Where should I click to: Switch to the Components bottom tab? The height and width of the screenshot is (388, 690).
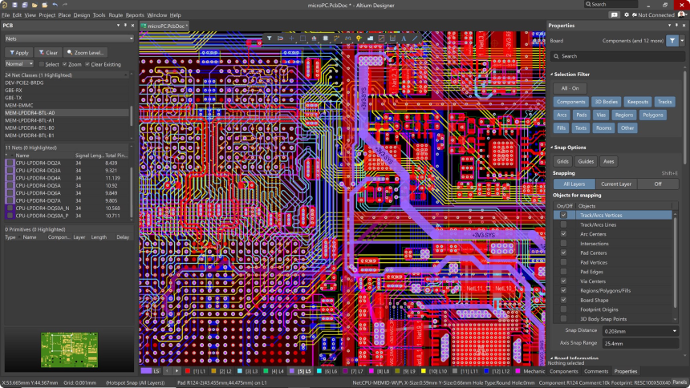pyautogui.click(x=564, y=371)
